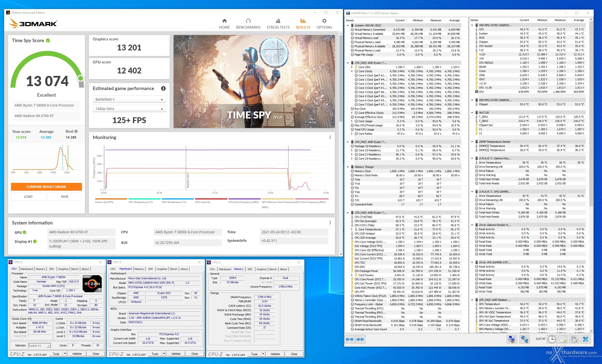Click HWiNFO magnifier summary icon
This screenshot has height=364, width=602.
point(512,339)
